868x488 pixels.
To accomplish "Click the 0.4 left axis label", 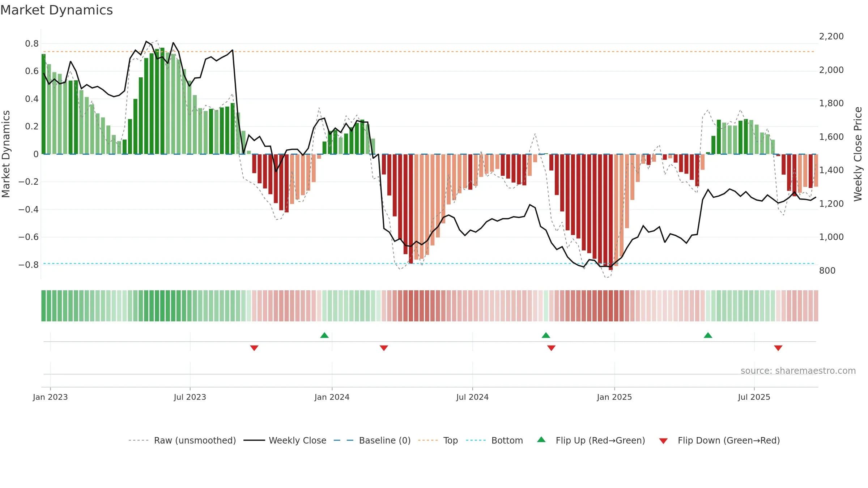I will tap(32, 99).
